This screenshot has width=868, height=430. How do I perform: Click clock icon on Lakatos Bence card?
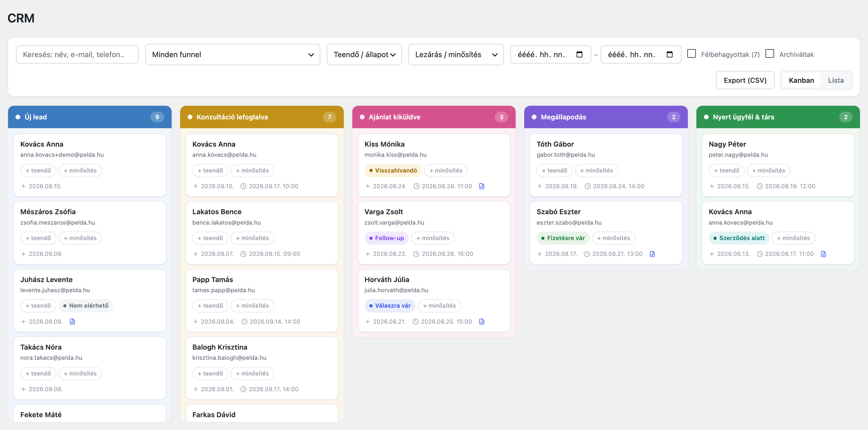click(x=243, y=254)
